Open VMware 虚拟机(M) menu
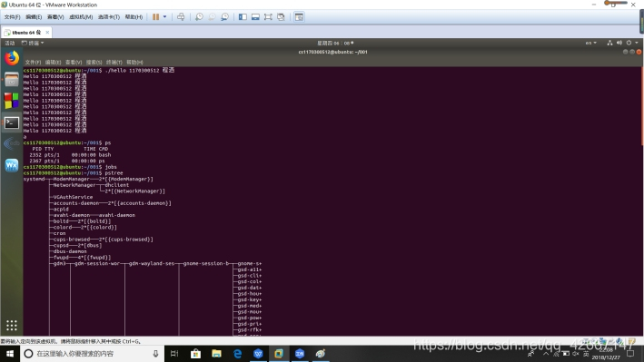Viewport: 644px width, 362px height. (x=81, y=17)
